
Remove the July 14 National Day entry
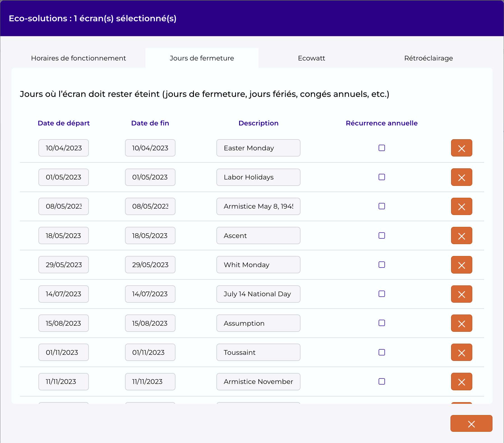[461, 294]
